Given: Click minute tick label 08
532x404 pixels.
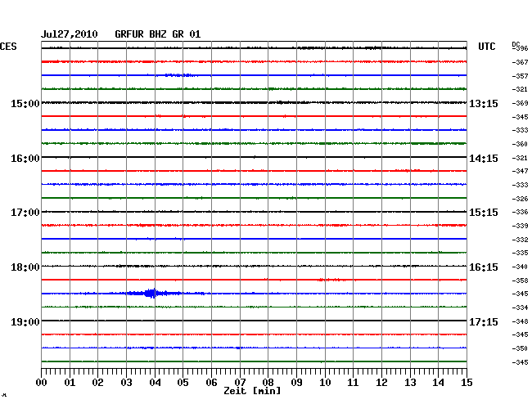Looking at the screenshot, I should [x=268, y=382].
